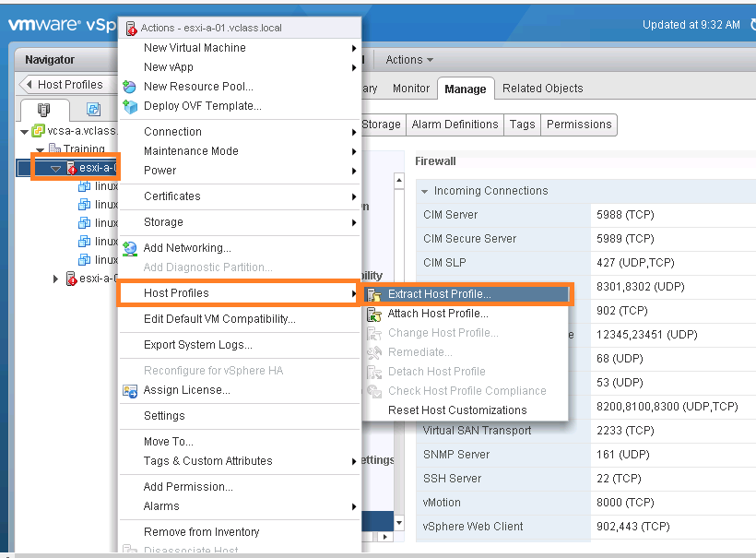Open the New Virtual Machine submenu
The image size is (756, 558).
click(x=240, y=48)
